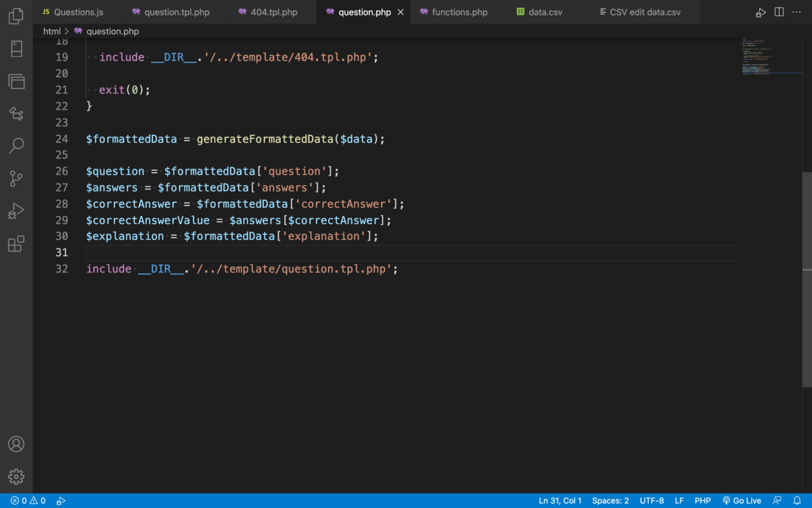Click __DIR__ constant on line 32
This screenshot has width=812, height=508.
(x=161, y=269)
